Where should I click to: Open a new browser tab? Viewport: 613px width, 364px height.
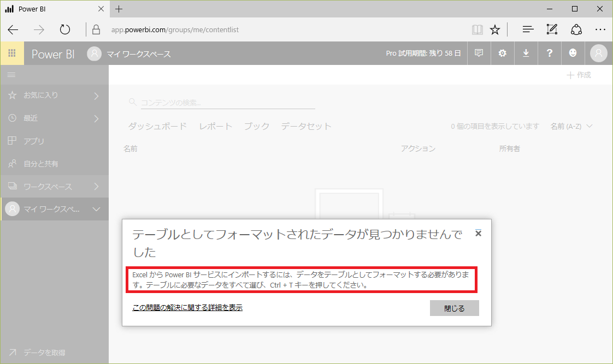click(x=119, y=9)
